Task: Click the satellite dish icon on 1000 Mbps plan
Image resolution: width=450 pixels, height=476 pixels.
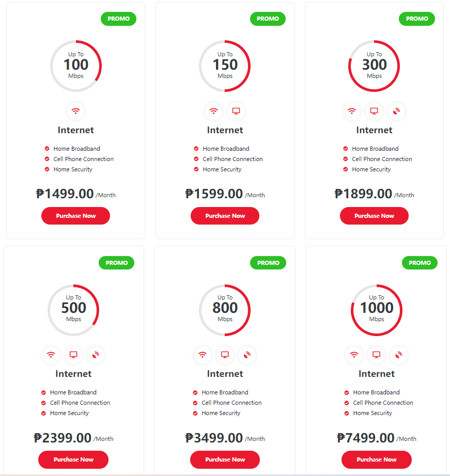Action: (x=399, y=355)
